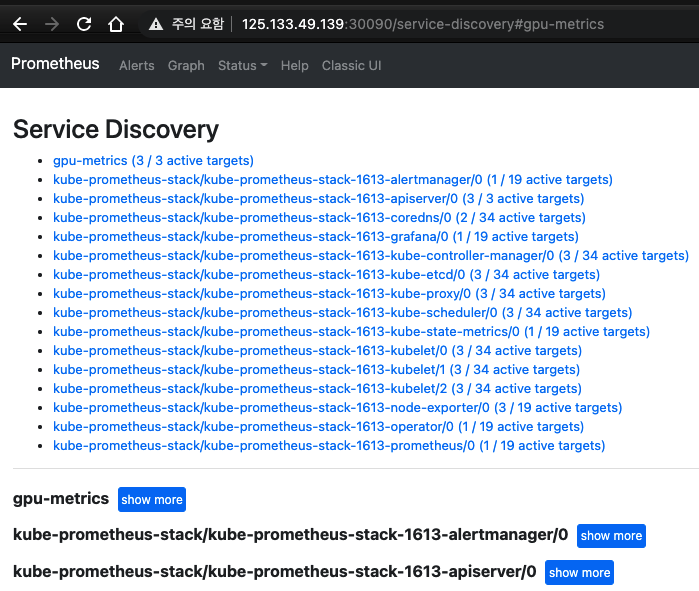Click the apiserver/0 section heading

275,572
